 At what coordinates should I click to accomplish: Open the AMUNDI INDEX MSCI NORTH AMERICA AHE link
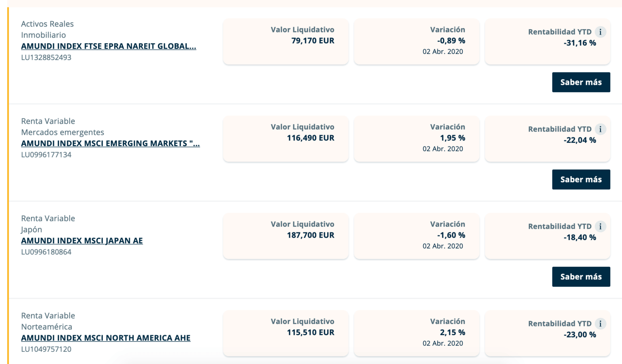click(106, 338)
